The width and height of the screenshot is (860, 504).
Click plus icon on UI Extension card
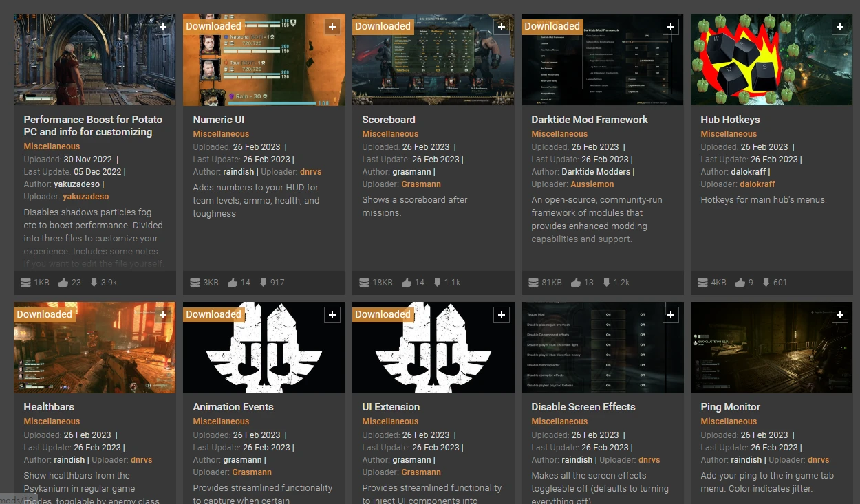click(502, 315)
